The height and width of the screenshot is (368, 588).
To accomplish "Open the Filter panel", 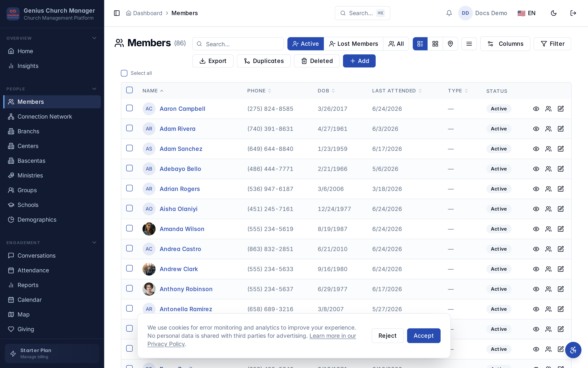I will [x=552, y=44].
